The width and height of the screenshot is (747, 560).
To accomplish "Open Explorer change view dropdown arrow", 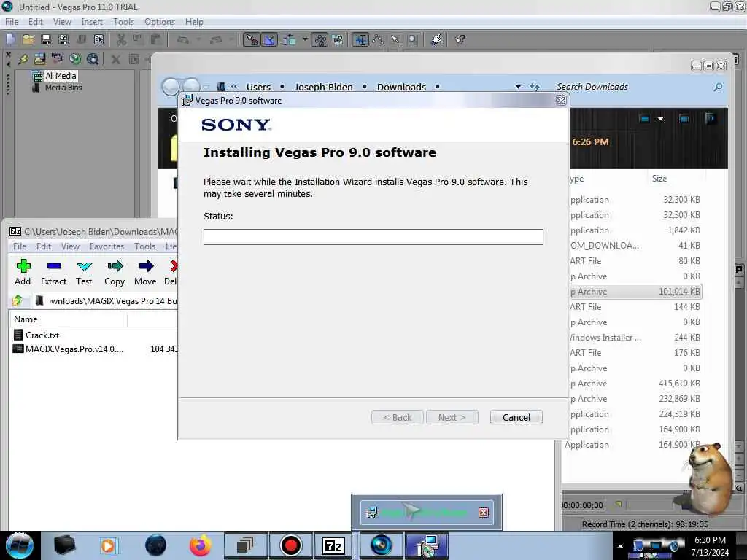I will [660, 119].
